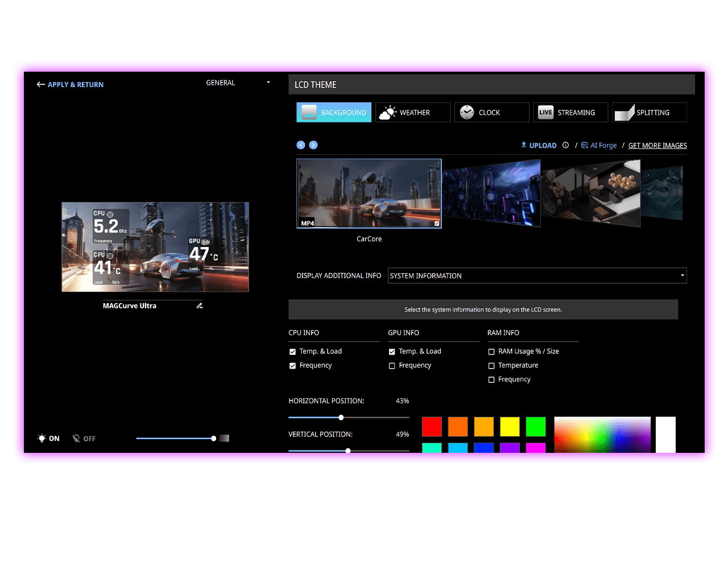Turn the LCD light on

(x=49, y=439)
